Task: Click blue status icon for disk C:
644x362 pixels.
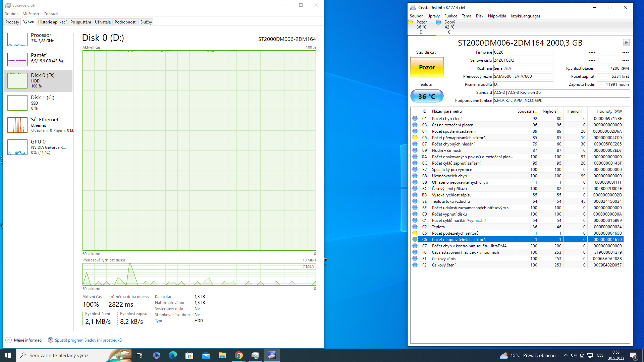Action: coord(438,22)
